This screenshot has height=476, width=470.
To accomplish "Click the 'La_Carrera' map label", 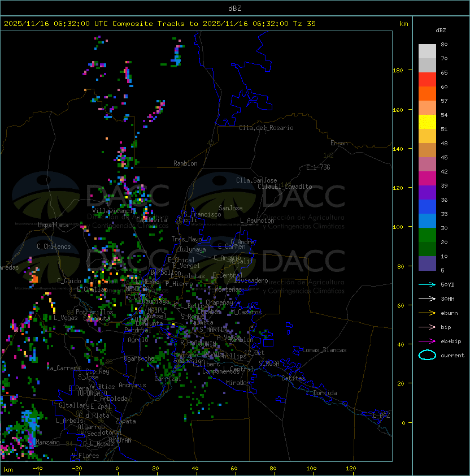I will 63,368.
